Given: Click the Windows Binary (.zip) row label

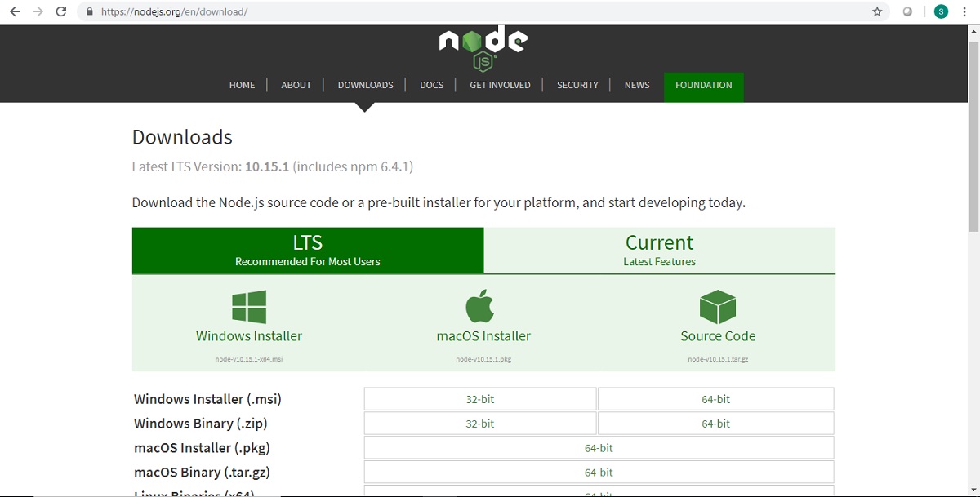Looking at the screenshot, I should click(201, 424).
